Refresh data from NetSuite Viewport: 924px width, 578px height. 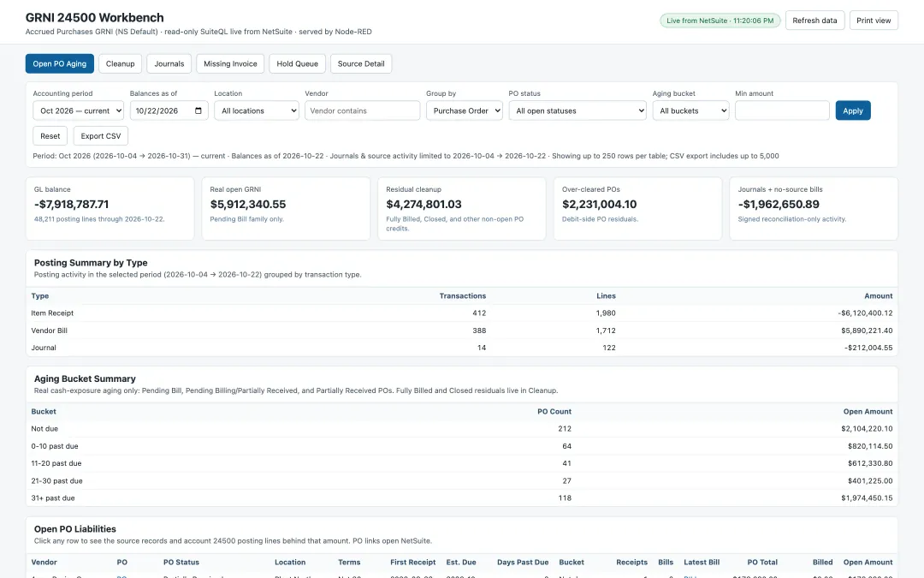(814, 20)
